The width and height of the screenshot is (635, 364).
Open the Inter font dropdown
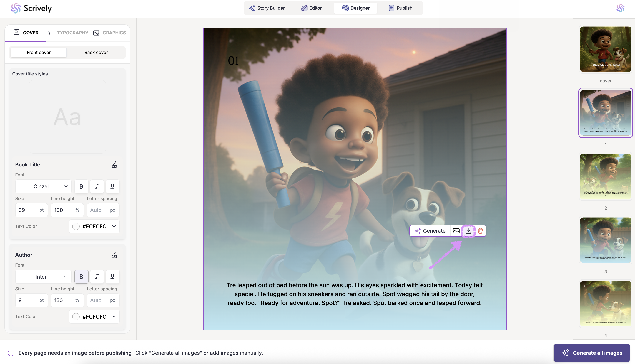[43, 277]
